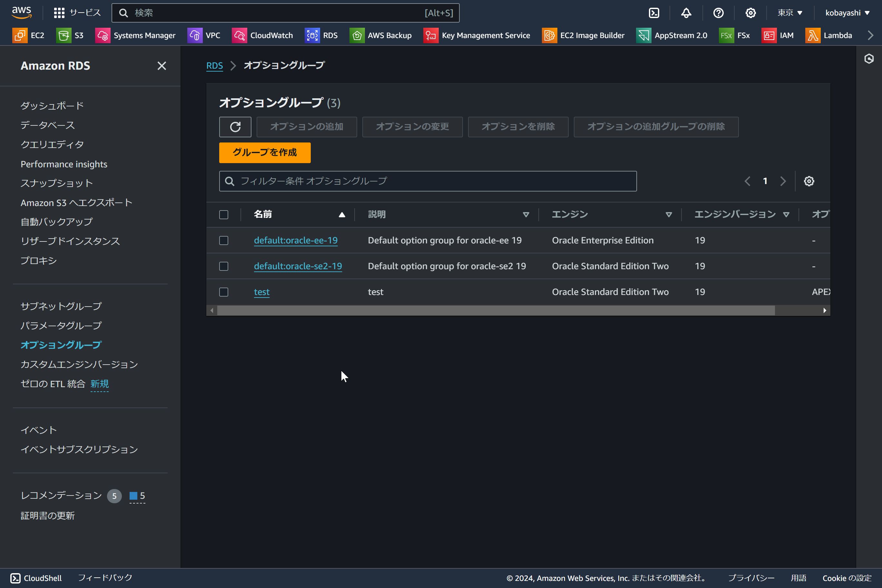Viewport: 882px width, 588px height.
Task: Refresh the option groups list
Action: coord(235,127)
